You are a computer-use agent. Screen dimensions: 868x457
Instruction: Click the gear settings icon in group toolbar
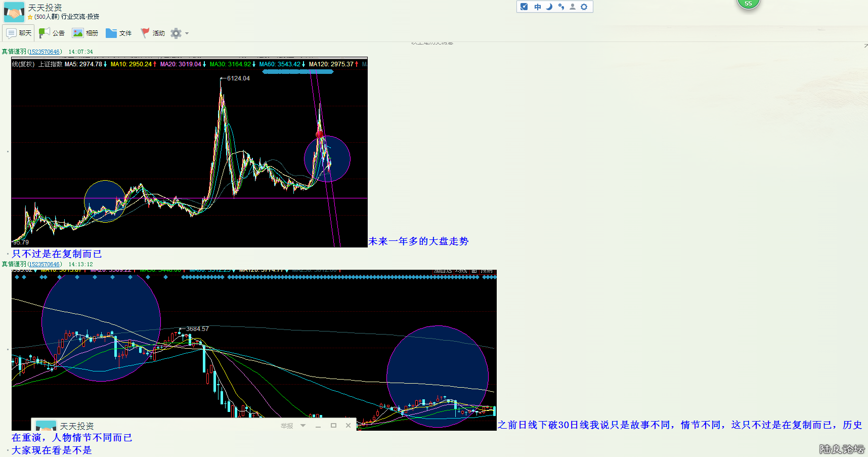[176, 33]
